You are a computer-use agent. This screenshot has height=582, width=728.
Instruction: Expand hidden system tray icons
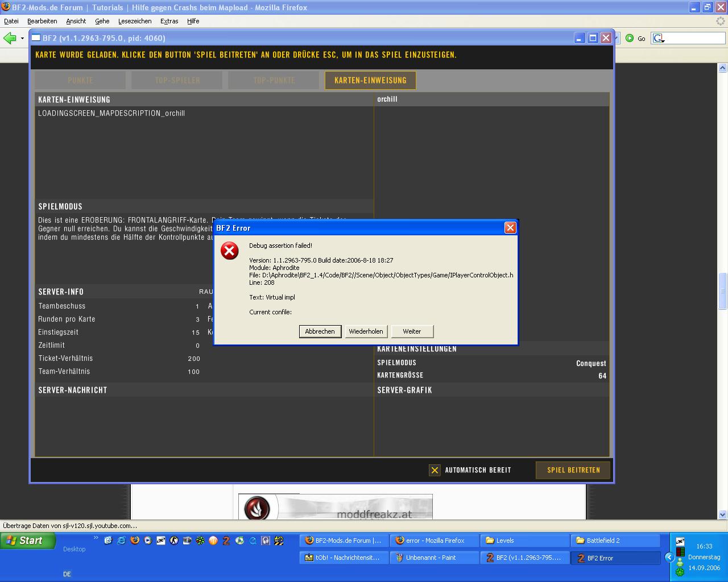click(669, 558)
